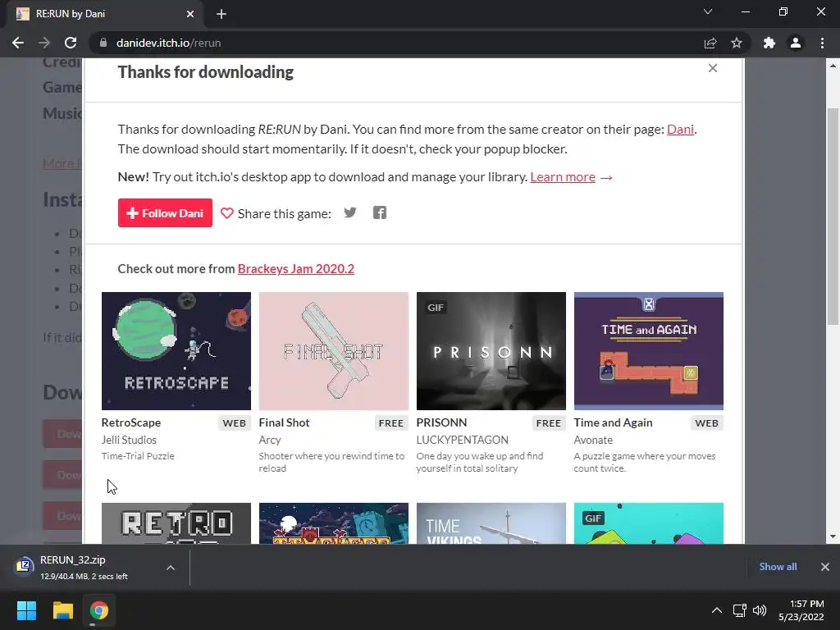Close the RE:RUN by Dani tab
Screen dimensions: 840x630
[190, 14]
